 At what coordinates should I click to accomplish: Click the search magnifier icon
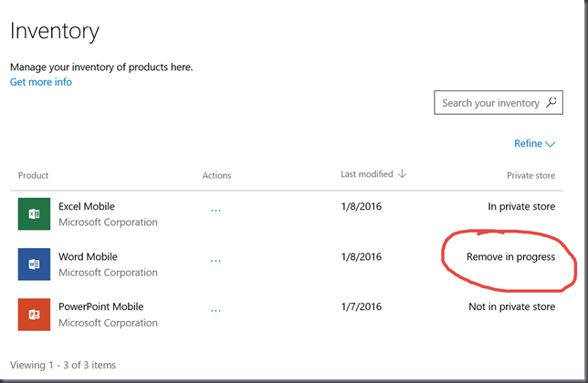coord(551,102)
